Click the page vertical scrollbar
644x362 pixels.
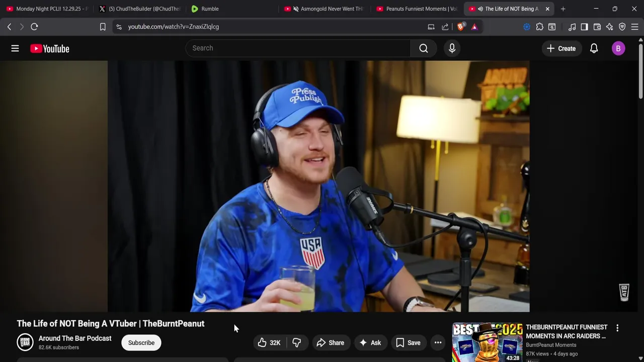[x=640, y=70]
